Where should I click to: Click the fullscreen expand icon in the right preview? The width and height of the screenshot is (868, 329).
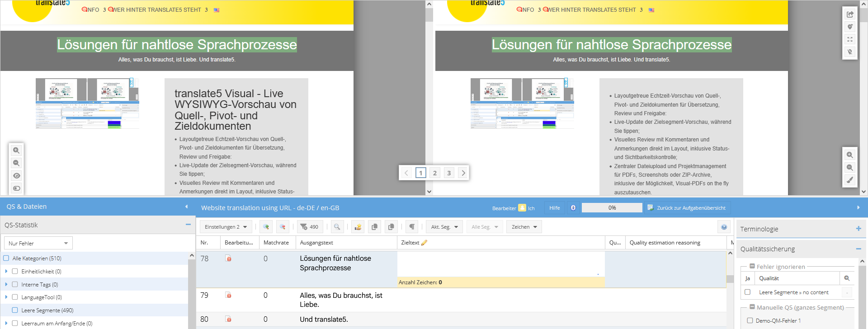click(850, 39)
